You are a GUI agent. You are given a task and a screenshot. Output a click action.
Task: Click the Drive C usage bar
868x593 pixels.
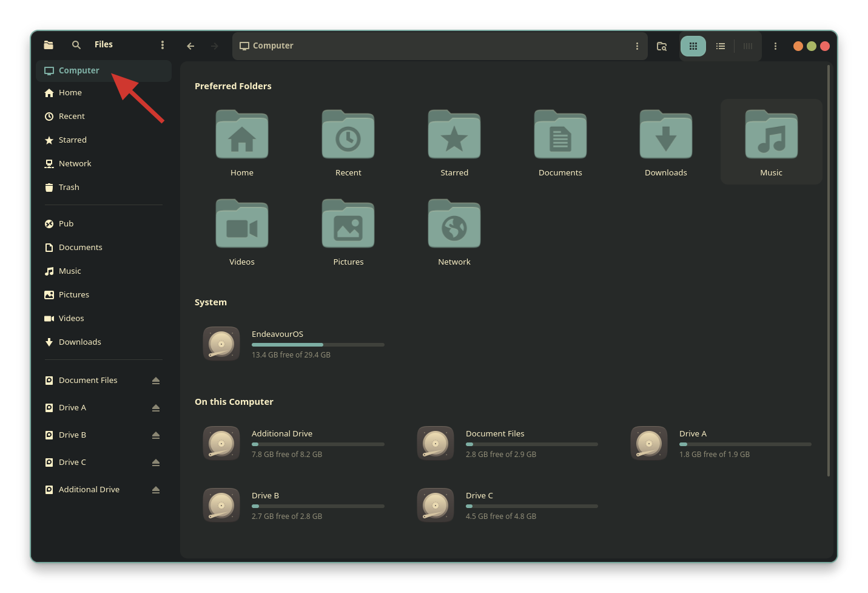532,506
